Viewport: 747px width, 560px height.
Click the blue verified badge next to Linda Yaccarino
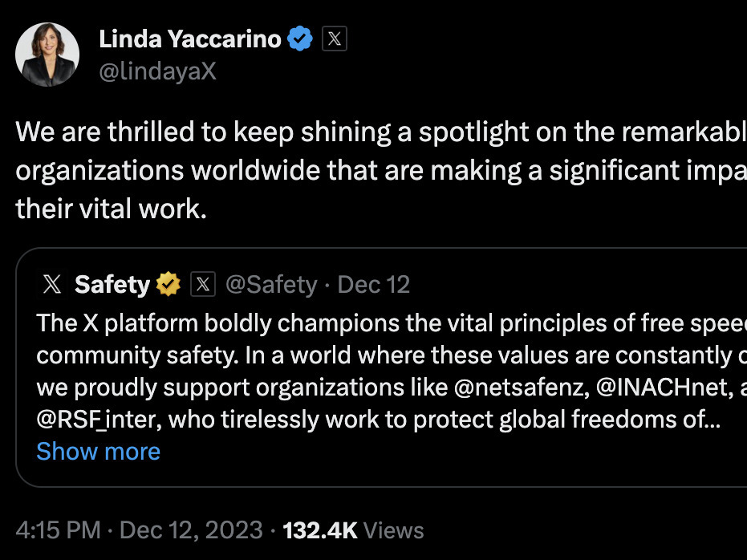(299, 38)
